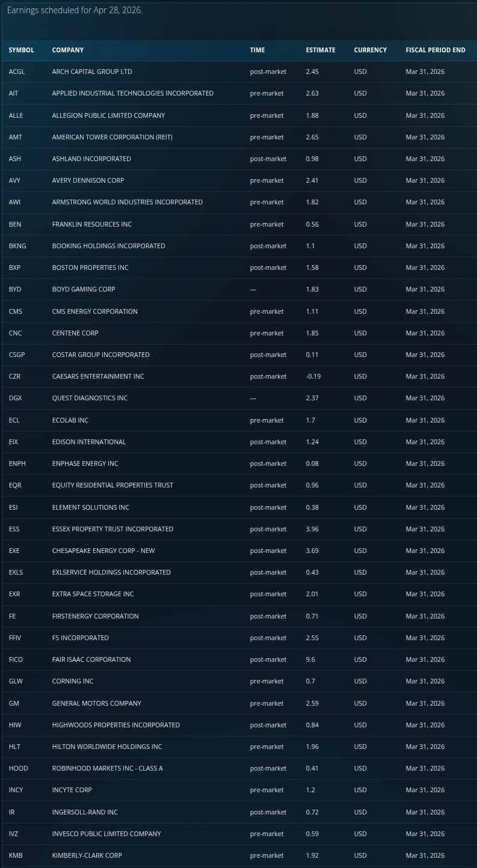The width and height of the screenshot is (477, 868).
Task: Click the ESTIMATE column header
Action: coord(321,50)
